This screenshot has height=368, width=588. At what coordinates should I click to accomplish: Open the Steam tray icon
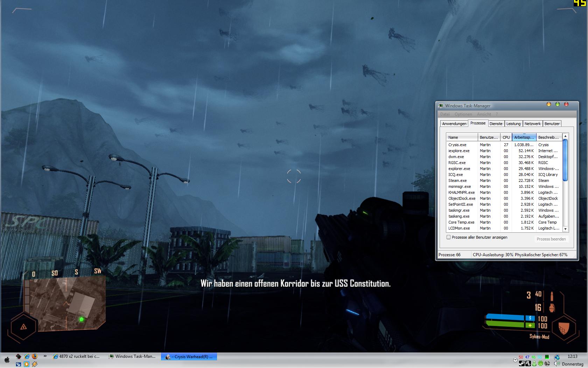(x=522, y=363)
